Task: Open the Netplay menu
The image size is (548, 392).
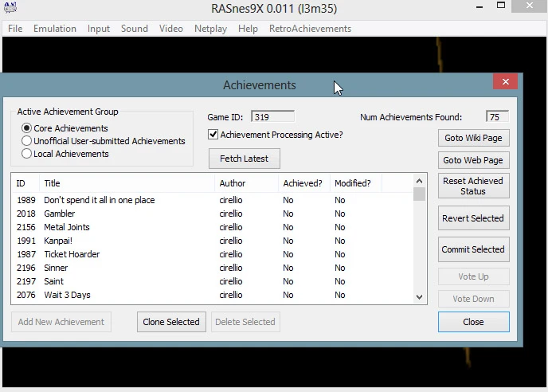Action: 210,29
